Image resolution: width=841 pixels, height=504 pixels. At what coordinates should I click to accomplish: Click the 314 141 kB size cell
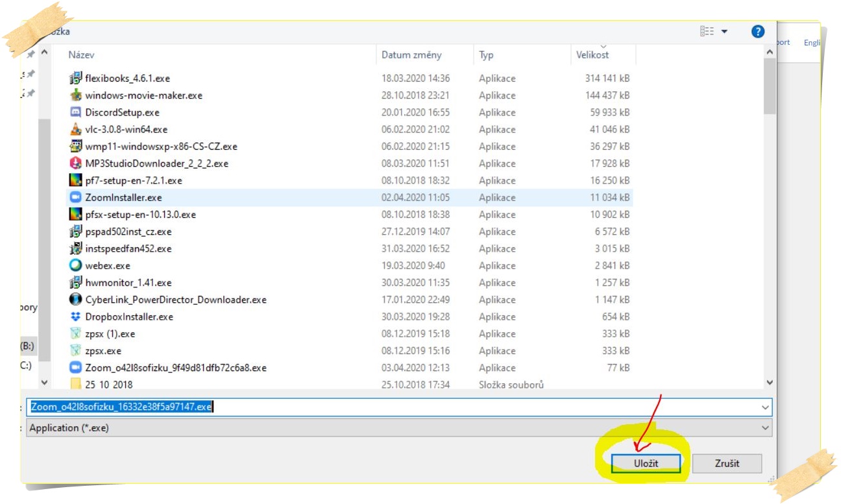pos(607,78)
